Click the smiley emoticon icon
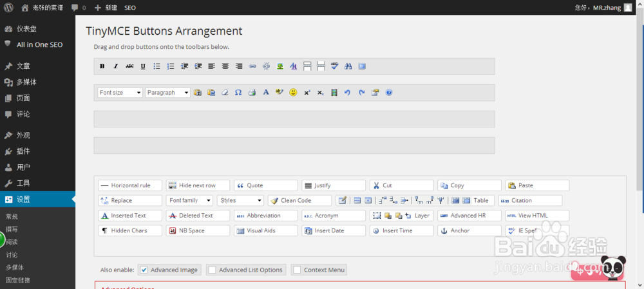 coord(293,93)
